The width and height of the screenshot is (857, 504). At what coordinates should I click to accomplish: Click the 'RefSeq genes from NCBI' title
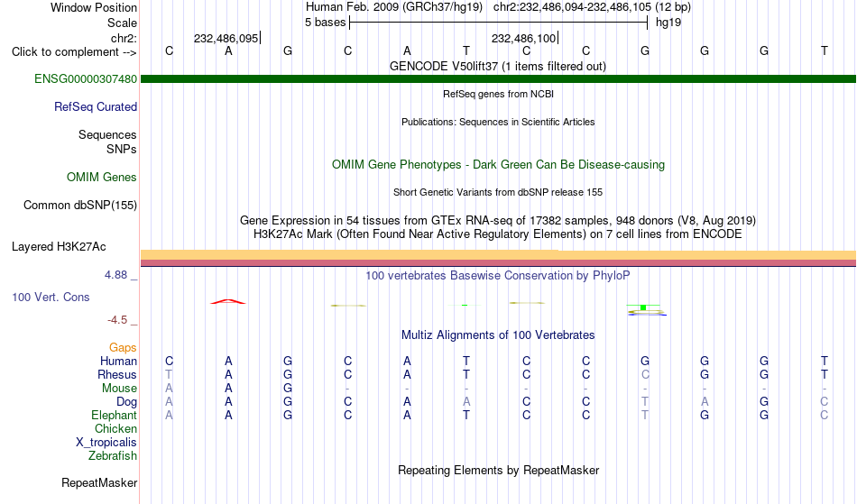point(499,94)
